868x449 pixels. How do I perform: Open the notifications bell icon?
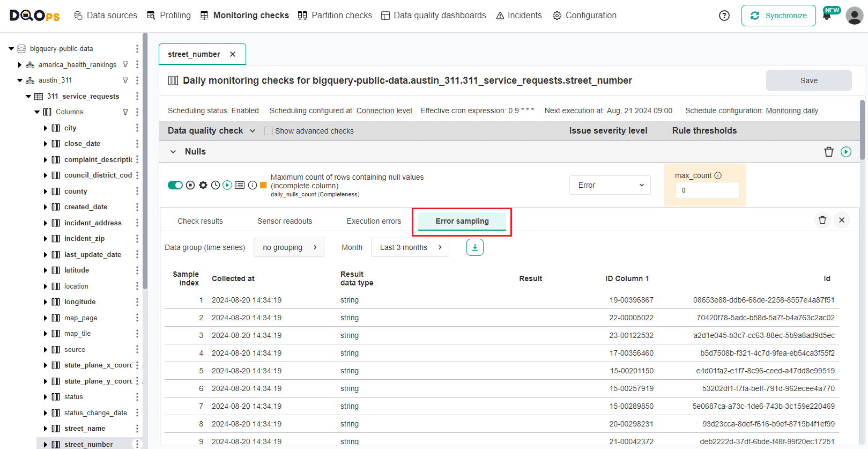click(827, 16)
